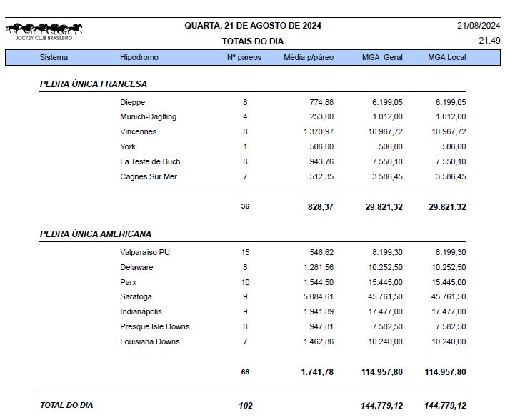Click the MGA Geral column header
Screen dimensions: 505x420
(382, 57)
